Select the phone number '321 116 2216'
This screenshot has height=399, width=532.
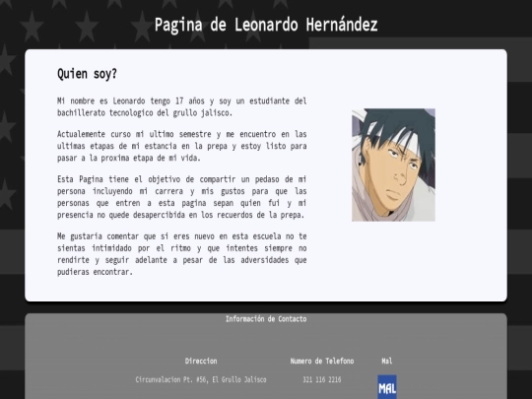point(322,379)
